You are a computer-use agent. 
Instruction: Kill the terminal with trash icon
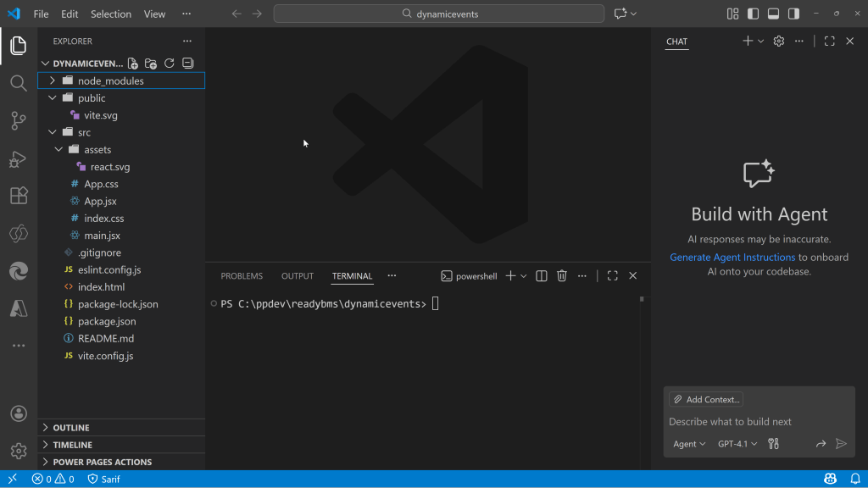(562, 275)
